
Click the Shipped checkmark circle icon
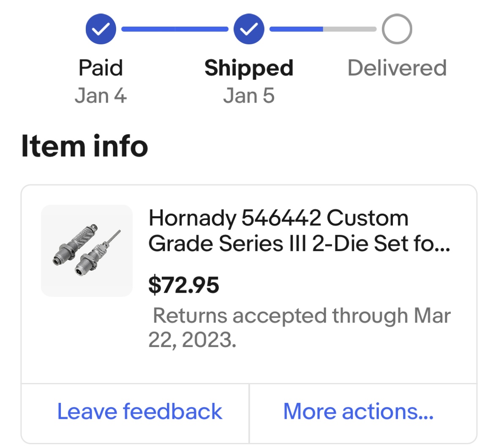coord(249,29)
